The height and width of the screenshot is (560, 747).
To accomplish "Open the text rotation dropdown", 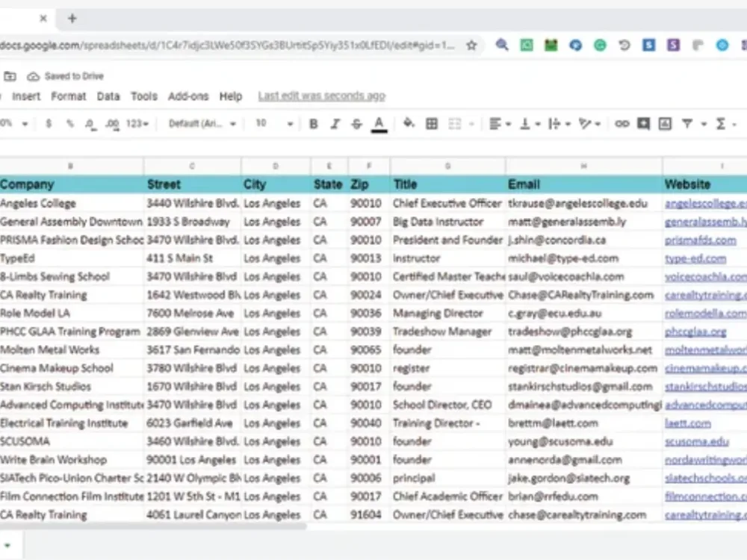I will [x=589, y=124].
